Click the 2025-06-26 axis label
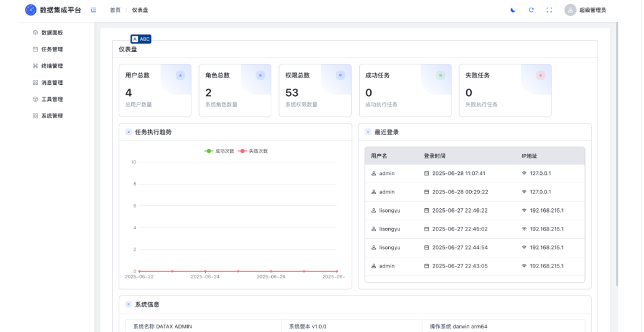This screenshot has height=332, width=644. coord(271,277)
